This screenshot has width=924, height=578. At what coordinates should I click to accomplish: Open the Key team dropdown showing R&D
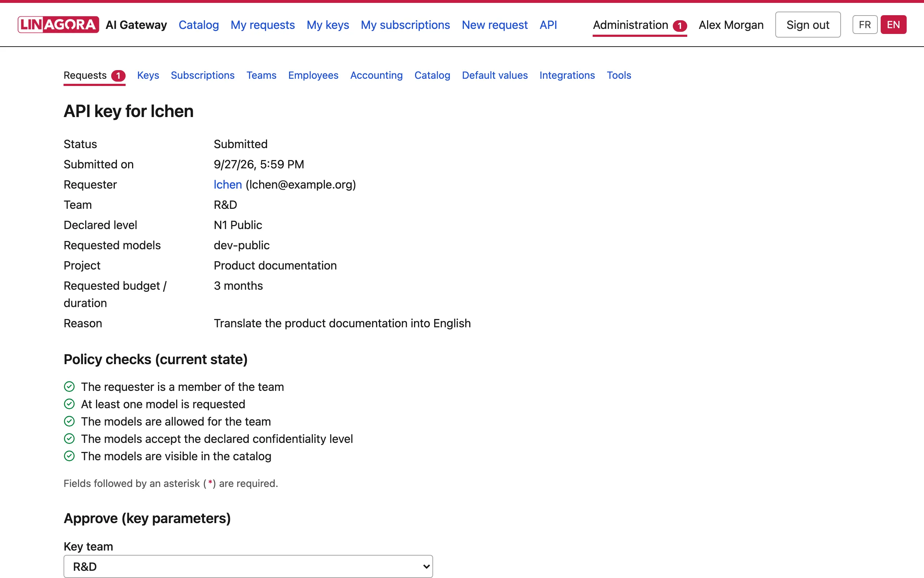(x=248, y=566)
